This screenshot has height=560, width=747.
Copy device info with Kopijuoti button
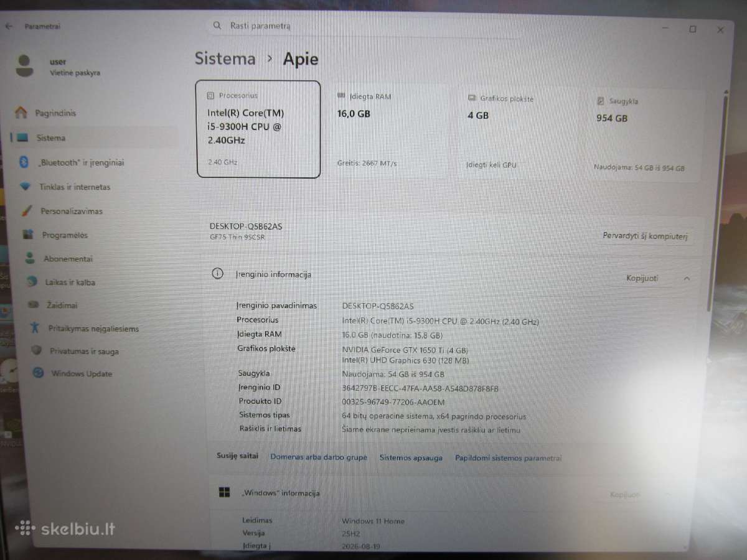tap(642, 278)
